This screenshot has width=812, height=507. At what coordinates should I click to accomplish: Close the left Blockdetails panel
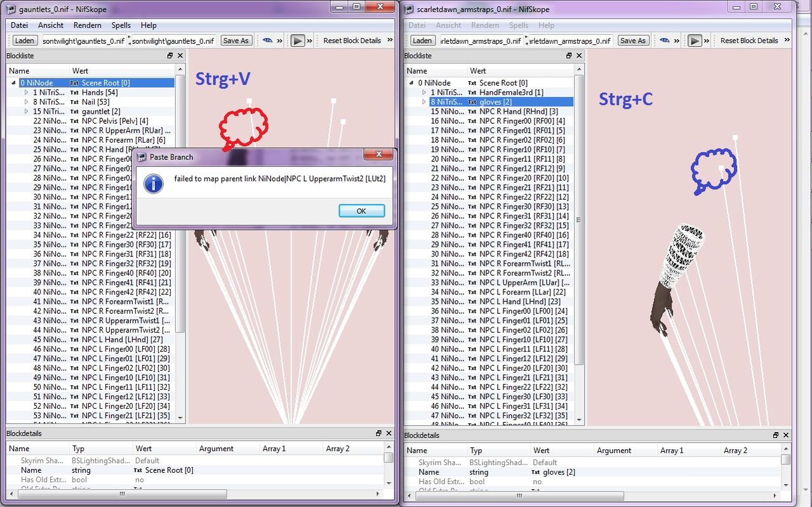tap(389, 433)
